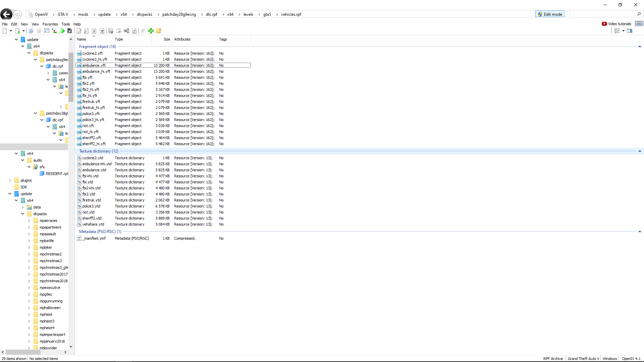
Task: Click the green play arrow toolbar icon
Action: [x=62, y=31]
